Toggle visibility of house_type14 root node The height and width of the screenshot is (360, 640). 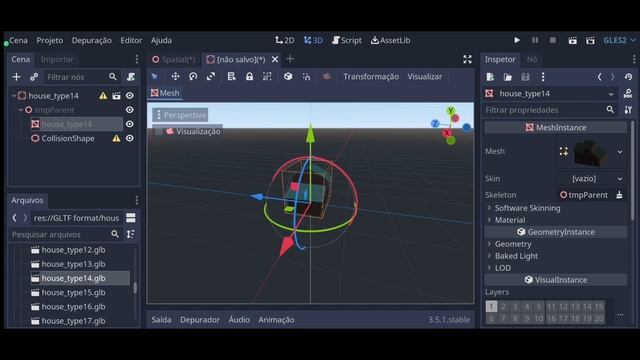point(130,96)
